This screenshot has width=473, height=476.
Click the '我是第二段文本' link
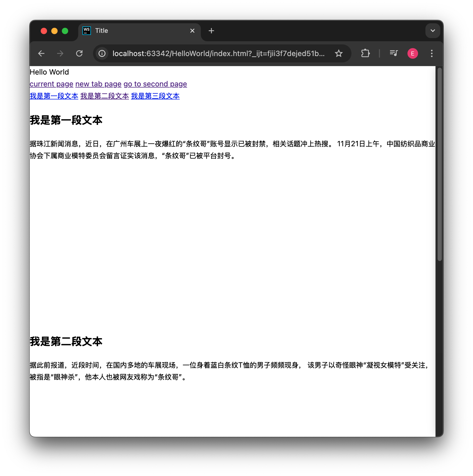click(104, 96)
